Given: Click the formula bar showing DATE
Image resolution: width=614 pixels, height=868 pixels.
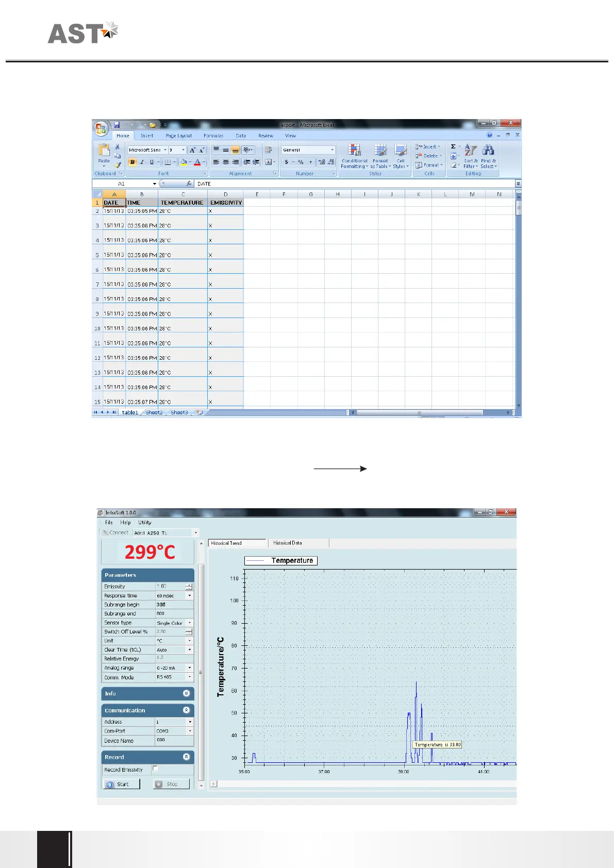Looking at the screenshot, I should (x=354, y=183).
